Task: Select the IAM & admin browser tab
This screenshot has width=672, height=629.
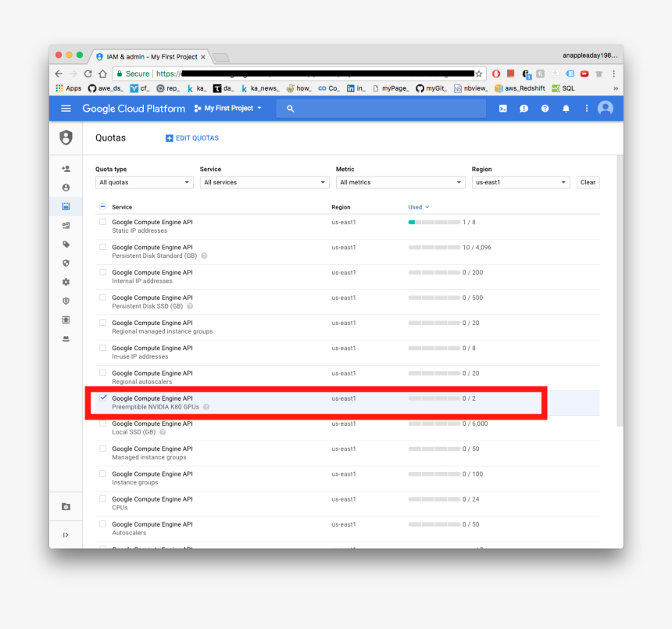Action: click(x=148, y=56)
